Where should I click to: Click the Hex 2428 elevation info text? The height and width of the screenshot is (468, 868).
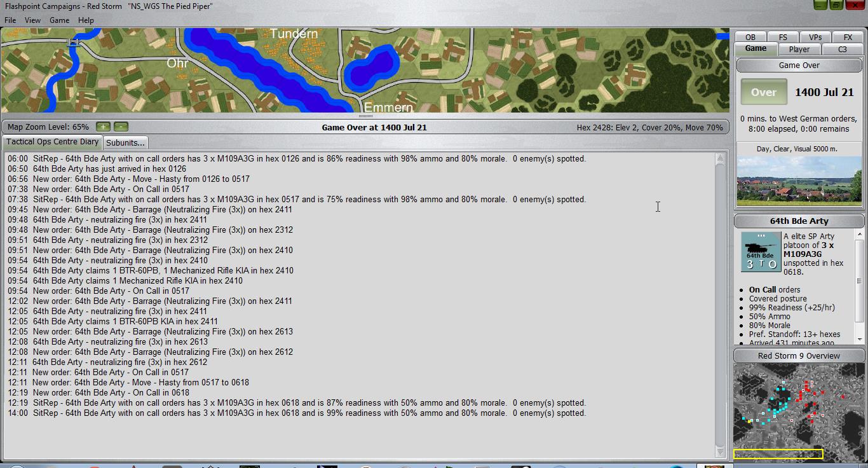point(649,127)
